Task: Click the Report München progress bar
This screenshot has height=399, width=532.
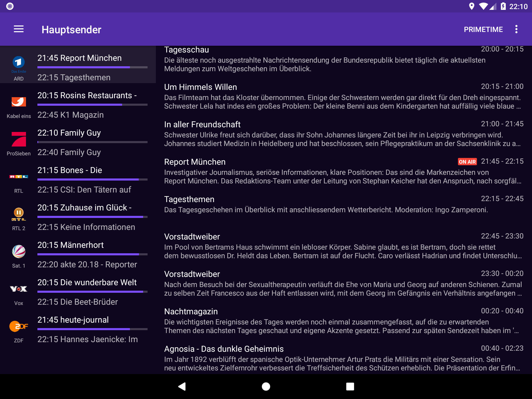Action: pos(92,67)
